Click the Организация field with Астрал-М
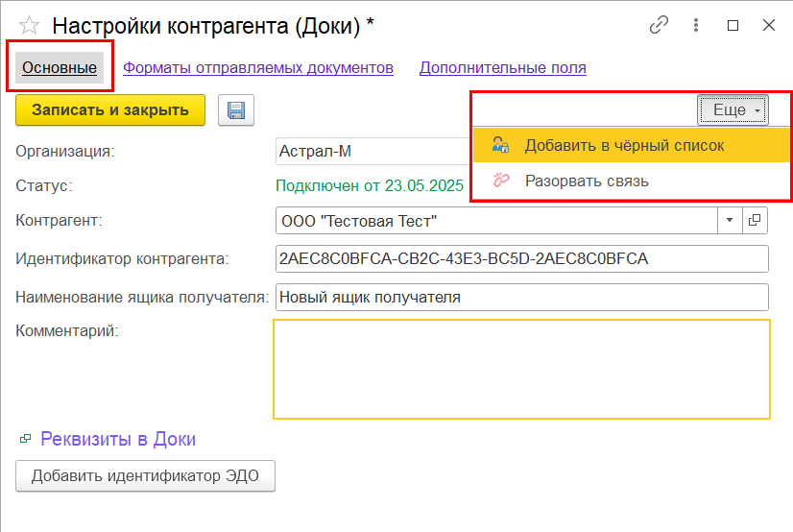The width and height of the screenshot is (793, 532). [x=373, y=151]
